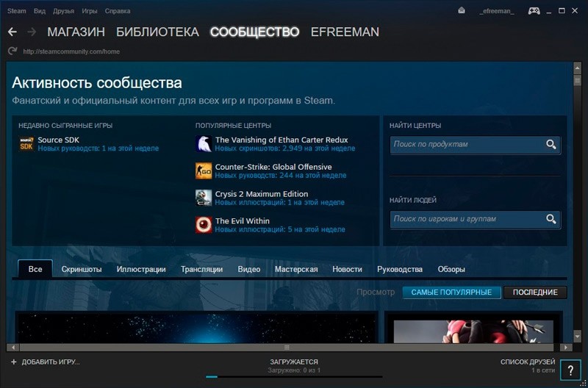
Task: Click the vertical scrollbar thumb
Action: (578, 80)
